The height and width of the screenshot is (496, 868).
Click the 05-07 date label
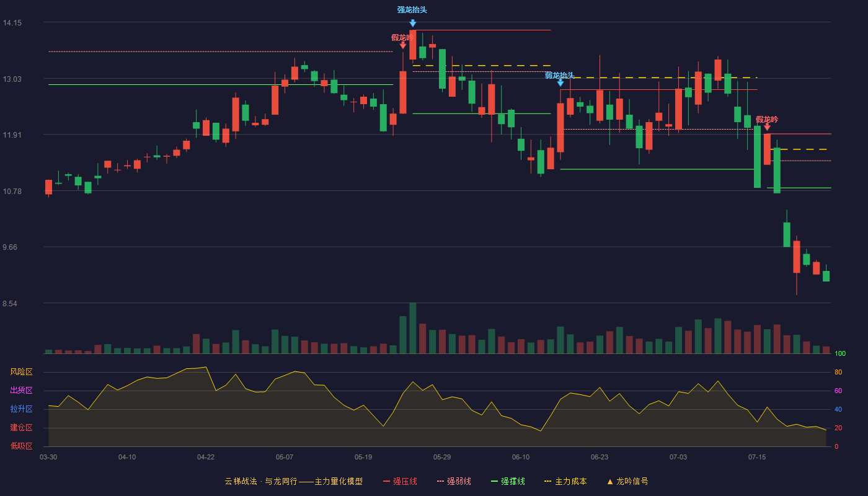285,457
